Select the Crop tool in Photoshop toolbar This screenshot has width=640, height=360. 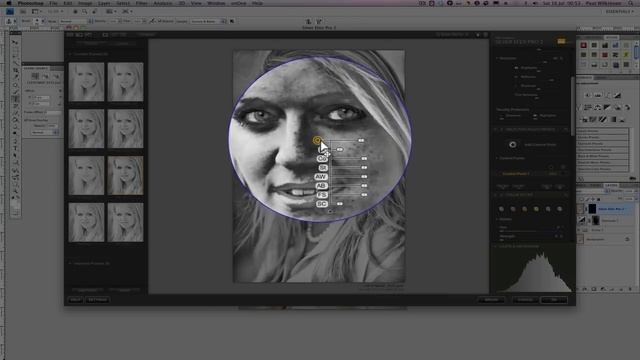[16, 70]
